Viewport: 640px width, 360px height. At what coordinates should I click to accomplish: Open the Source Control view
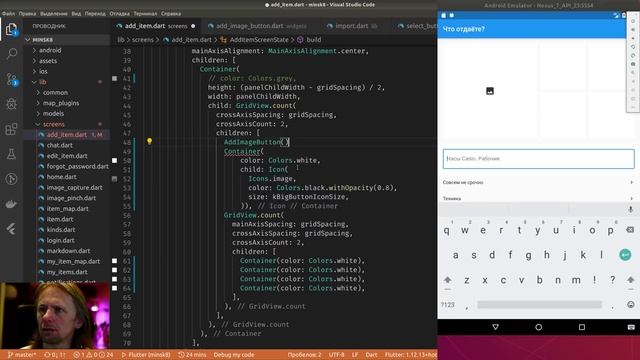tap(11, 79)
